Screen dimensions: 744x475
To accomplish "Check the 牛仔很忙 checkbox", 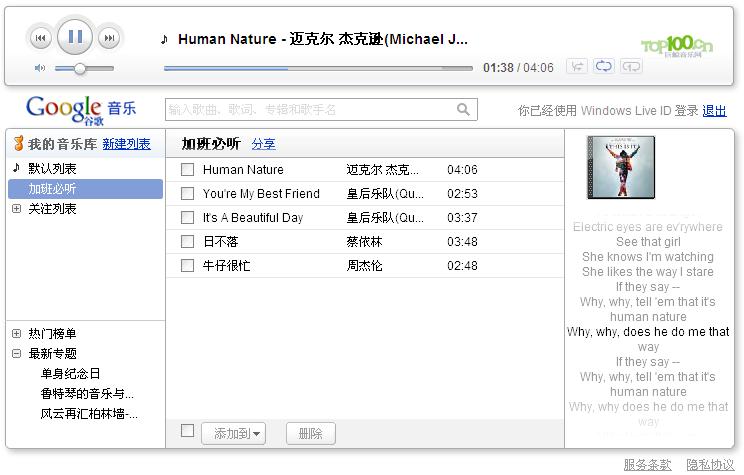I will (187, 265).
